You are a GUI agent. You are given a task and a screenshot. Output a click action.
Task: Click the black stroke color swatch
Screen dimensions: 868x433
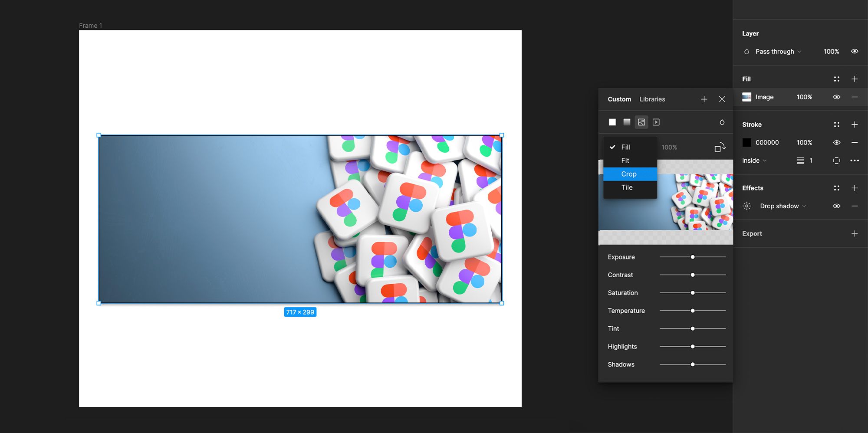tap(746, 142)
